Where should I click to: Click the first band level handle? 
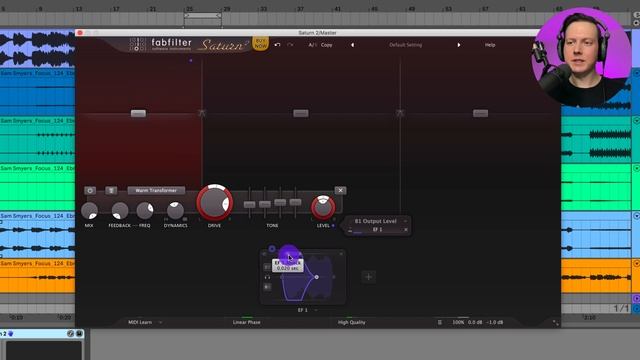tap(138, 113)
